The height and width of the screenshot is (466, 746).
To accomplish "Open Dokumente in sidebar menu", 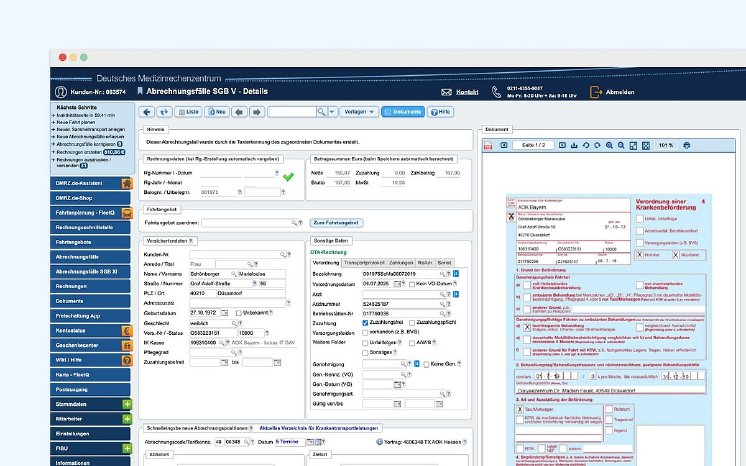I will click(90, 301).
